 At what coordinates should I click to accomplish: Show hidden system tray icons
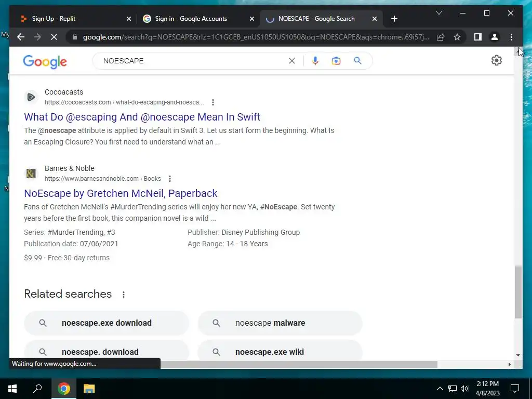[440, 389]
